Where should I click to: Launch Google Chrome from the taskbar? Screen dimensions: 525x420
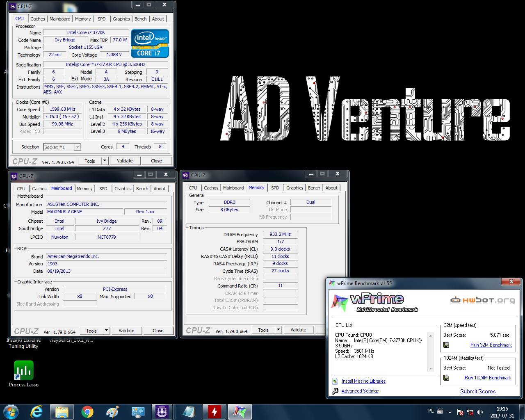click(87, 411)
